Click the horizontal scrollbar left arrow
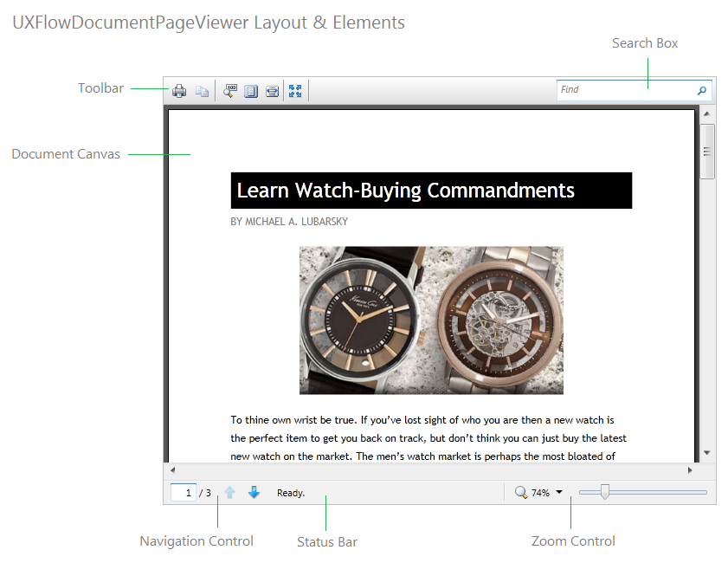Screen dimensions: 728x563 point(173,470)
